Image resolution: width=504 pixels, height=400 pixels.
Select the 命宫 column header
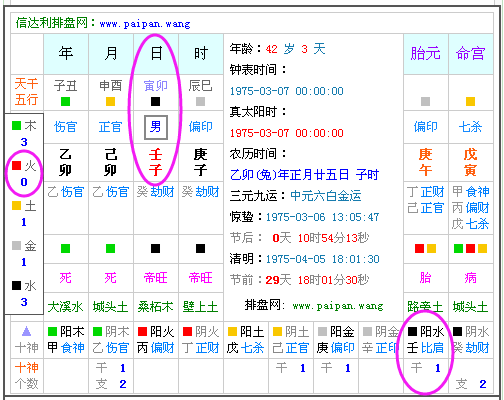(x=470, y=53)
